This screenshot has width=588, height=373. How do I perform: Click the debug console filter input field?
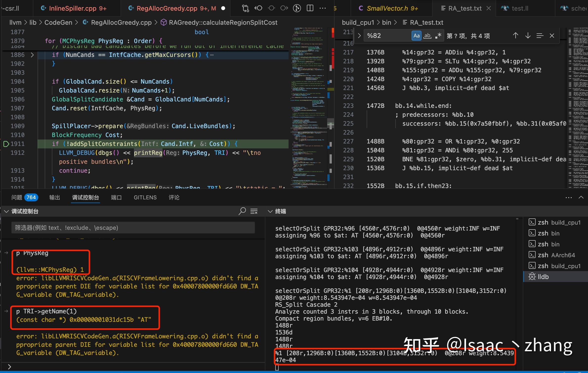(x=133, y=228)
